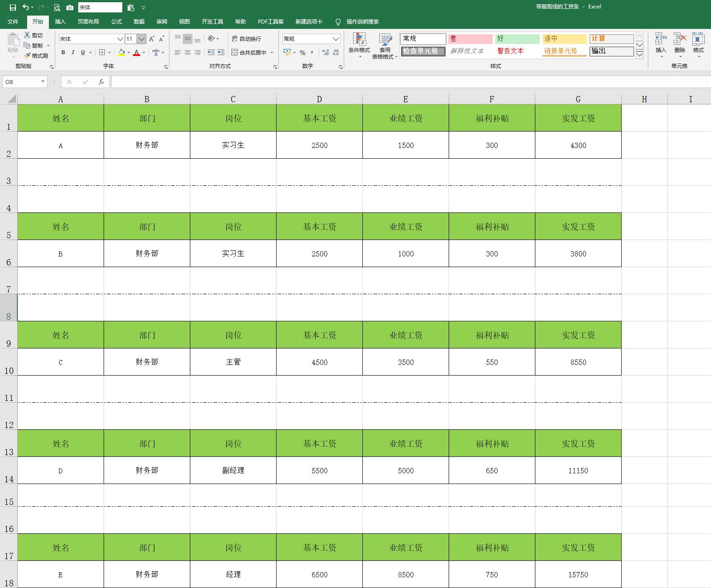Undo the last action
This screenshot has height=588, width=711.
(x=26, y=8)
